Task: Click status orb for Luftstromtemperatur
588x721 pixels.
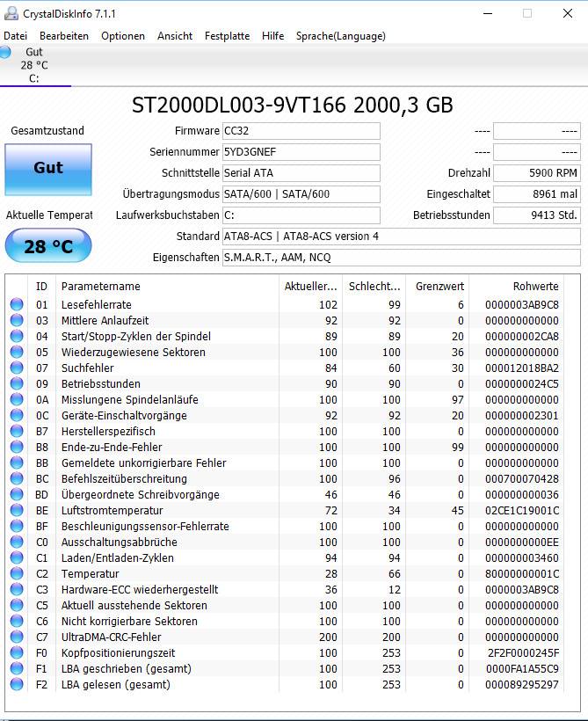Action: pos(17,510)
